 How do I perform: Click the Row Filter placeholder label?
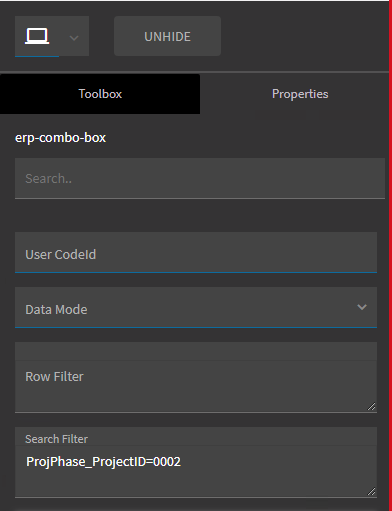point(54,376)
